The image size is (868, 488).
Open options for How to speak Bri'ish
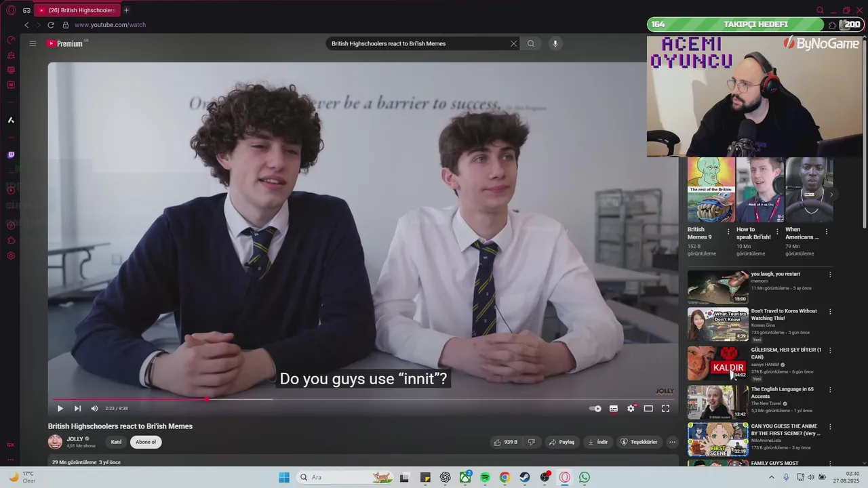click(x=778, y=231)
